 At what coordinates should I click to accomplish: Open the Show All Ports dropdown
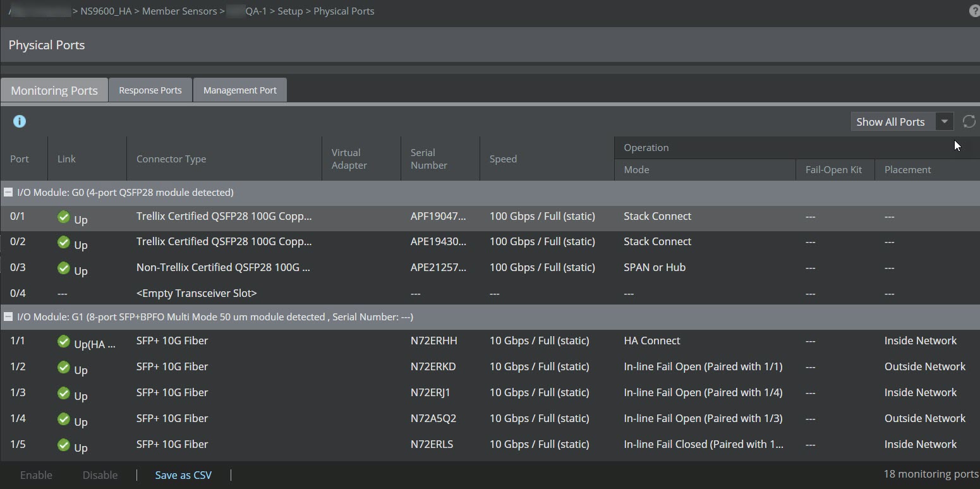[x=902, y=122]
